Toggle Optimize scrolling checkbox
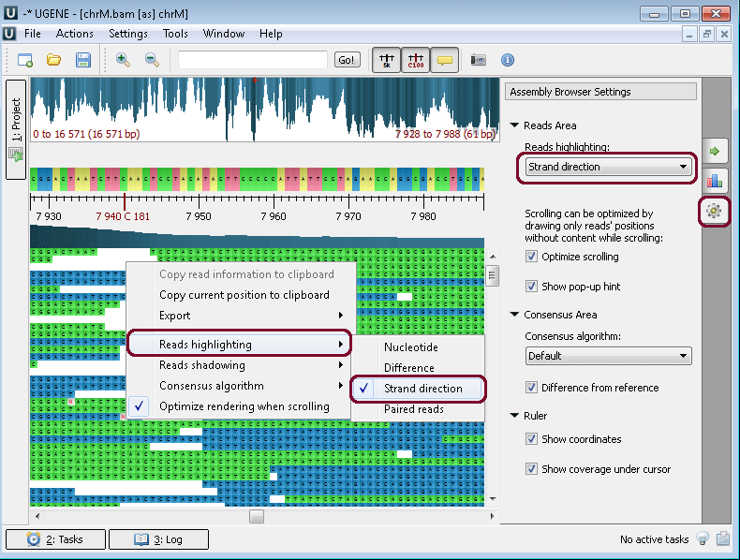 (531, 257)
